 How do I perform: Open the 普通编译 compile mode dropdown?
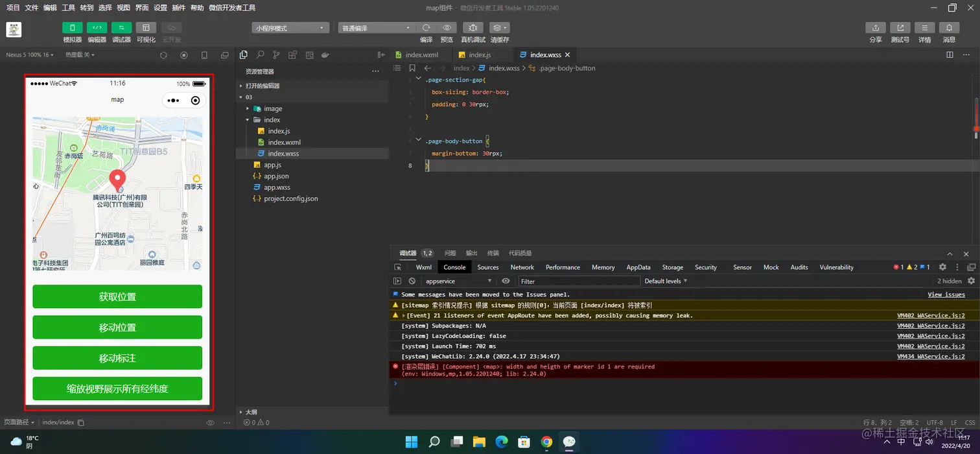tap(377, 28)
